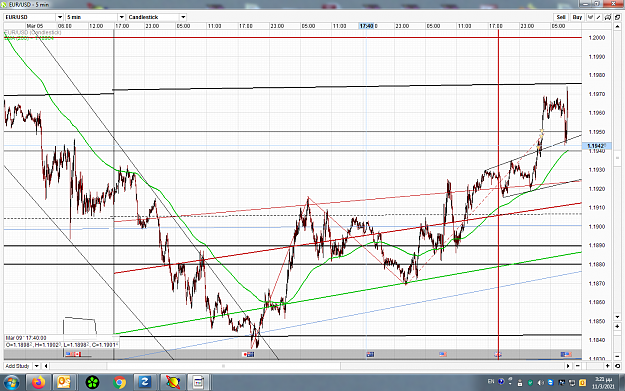Open Outlook from the taskbar

(64, 383)
